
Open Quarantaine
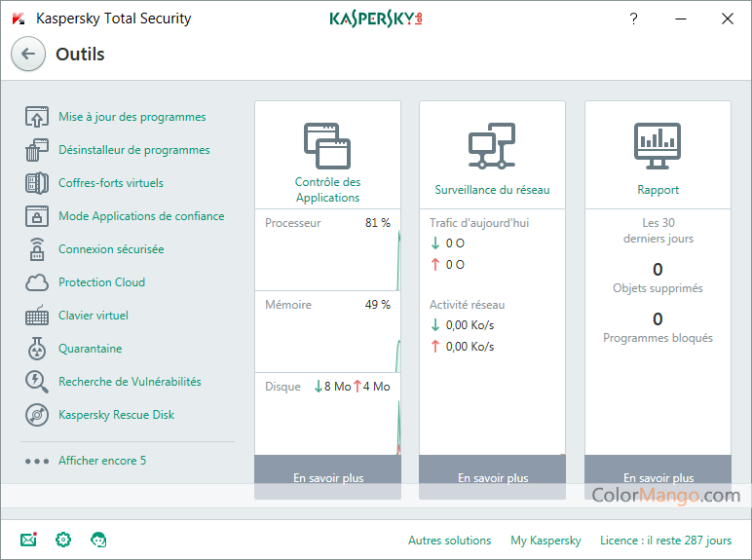[x=91, y=348]
